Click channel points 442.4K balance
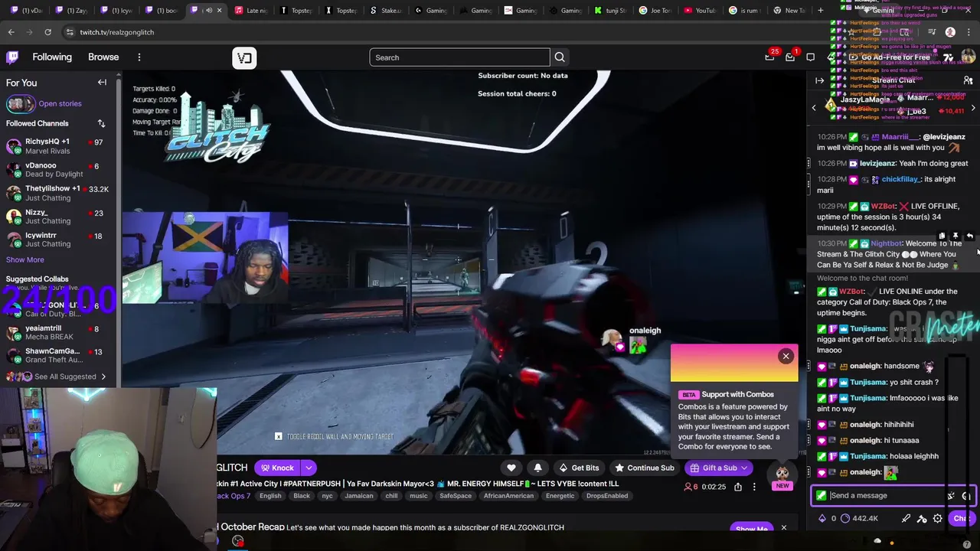 click(859, 518)
